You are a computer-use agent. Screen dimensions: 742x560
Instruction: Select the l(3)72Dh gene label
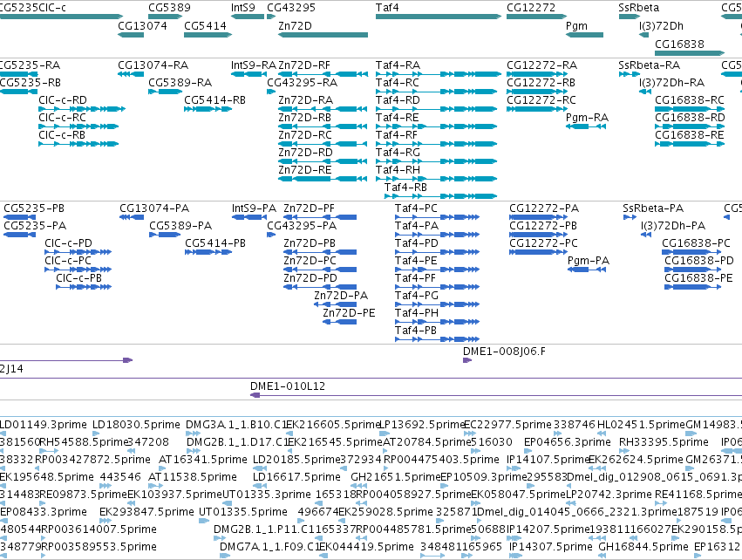pyautogui.click(x=661, y=25)
